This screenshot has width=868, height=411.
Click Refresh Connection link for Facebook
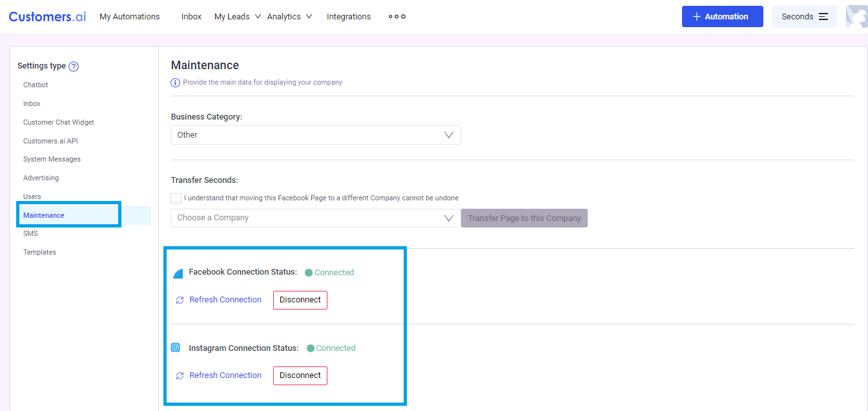(225, 300)
